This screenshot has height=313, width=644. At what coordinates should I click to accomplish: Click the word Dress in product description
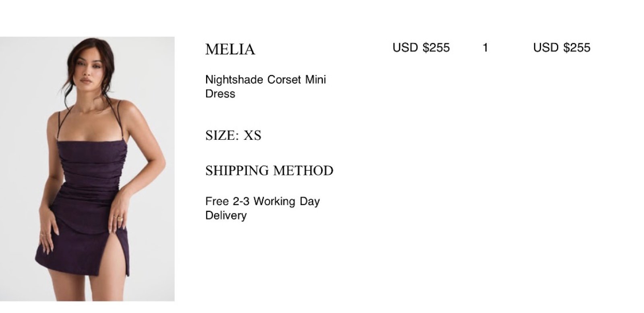pyautogui.click(x=220, y=94)
